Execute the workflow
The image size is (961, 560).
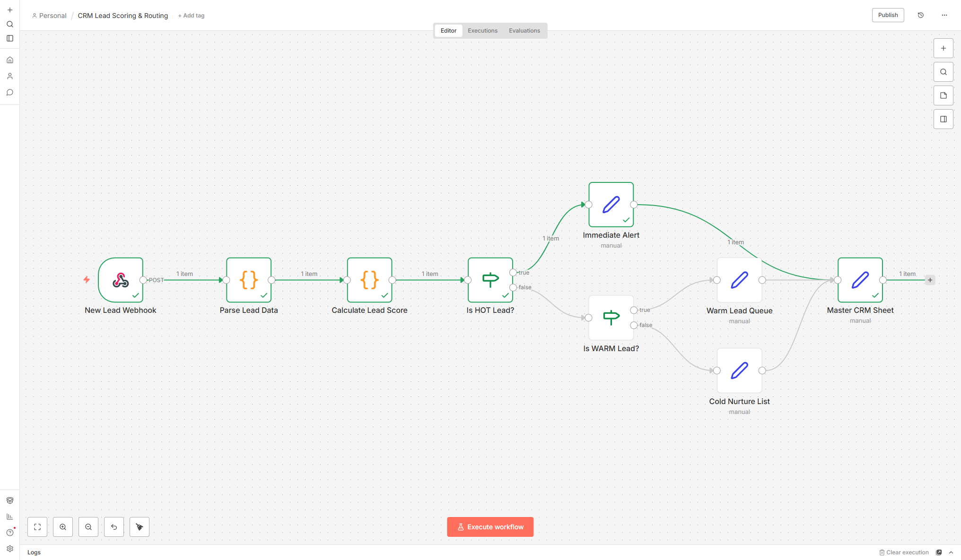coord(490,526)
